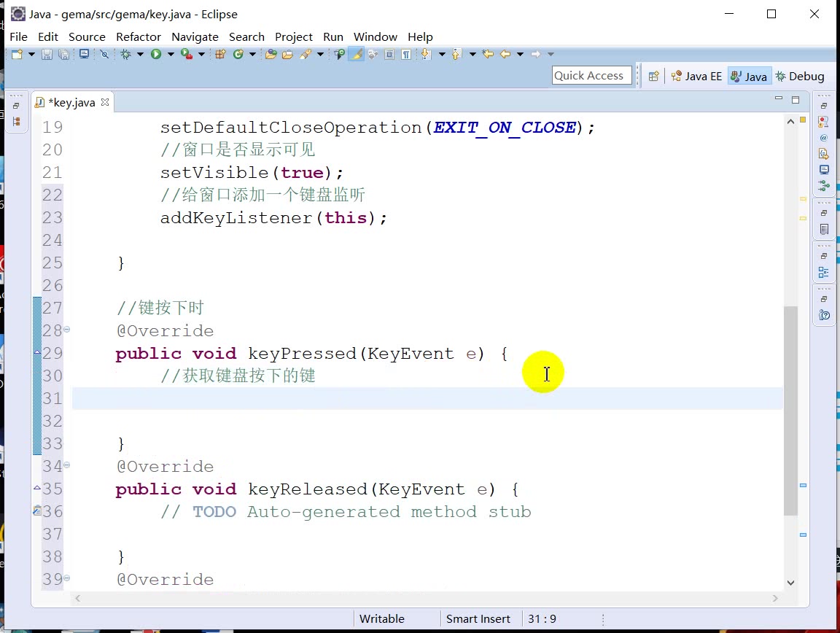Open the Javadoc @ view icon

(824, 138)
